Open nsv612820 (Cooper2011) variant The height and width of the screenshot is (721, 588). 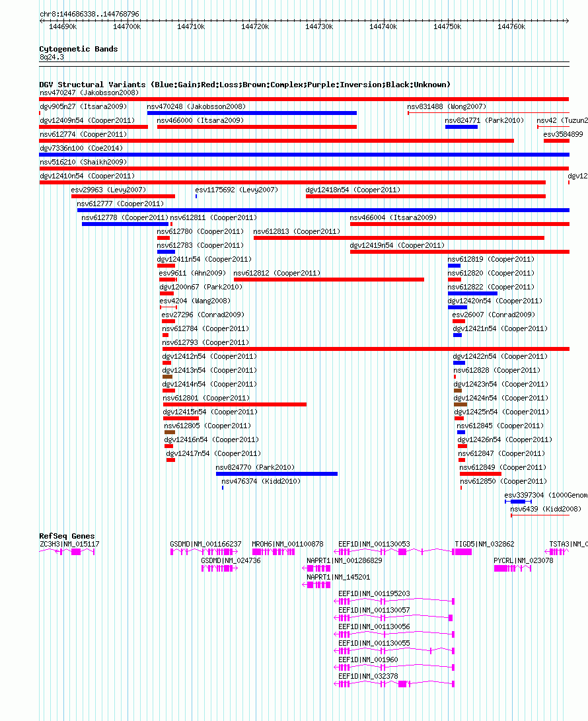point(491,273)
